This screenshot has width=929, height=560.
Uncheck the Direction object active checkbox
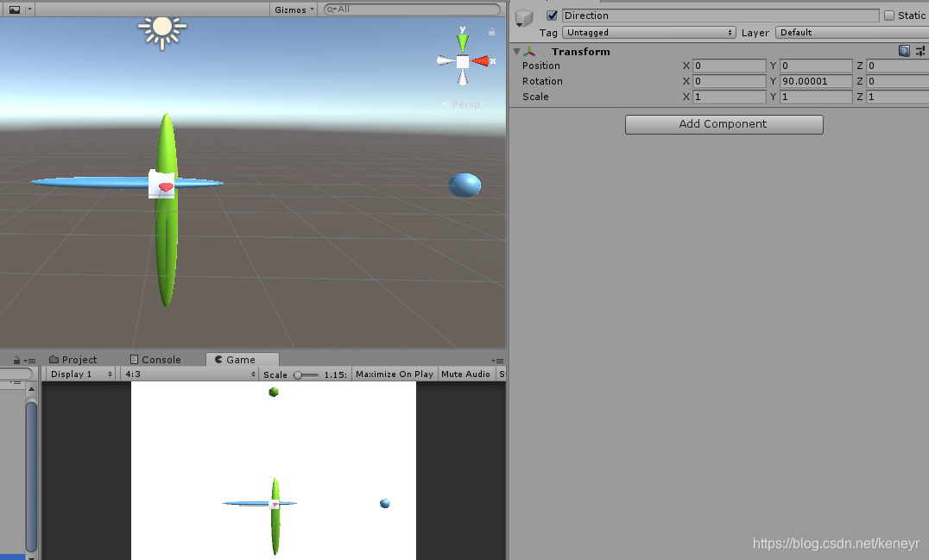(553, 16)
